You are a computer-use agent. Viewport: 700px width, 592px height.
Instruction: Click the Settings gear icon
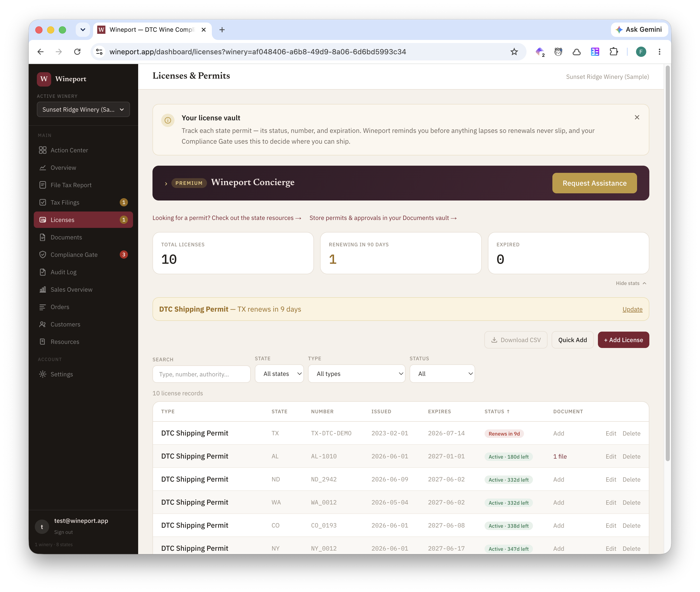click(42, 374)
